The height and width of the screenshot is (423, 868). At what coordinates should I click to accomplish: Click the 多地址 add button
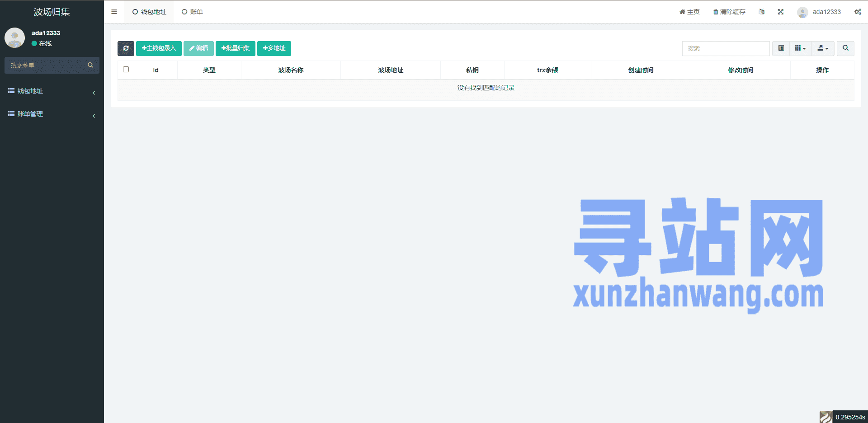(x=274, y=48)
